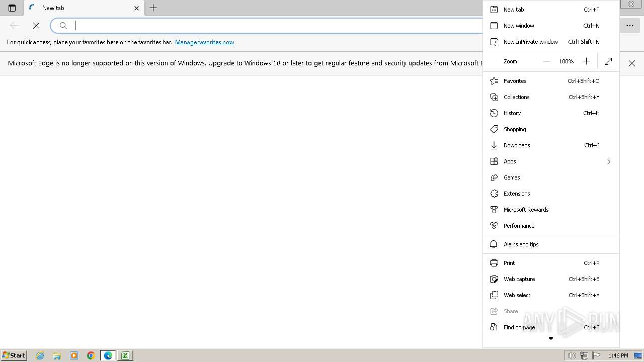This screenshot has width=644, height=362.
Task: Open a new tab with plus button
Action: [153, 8]
